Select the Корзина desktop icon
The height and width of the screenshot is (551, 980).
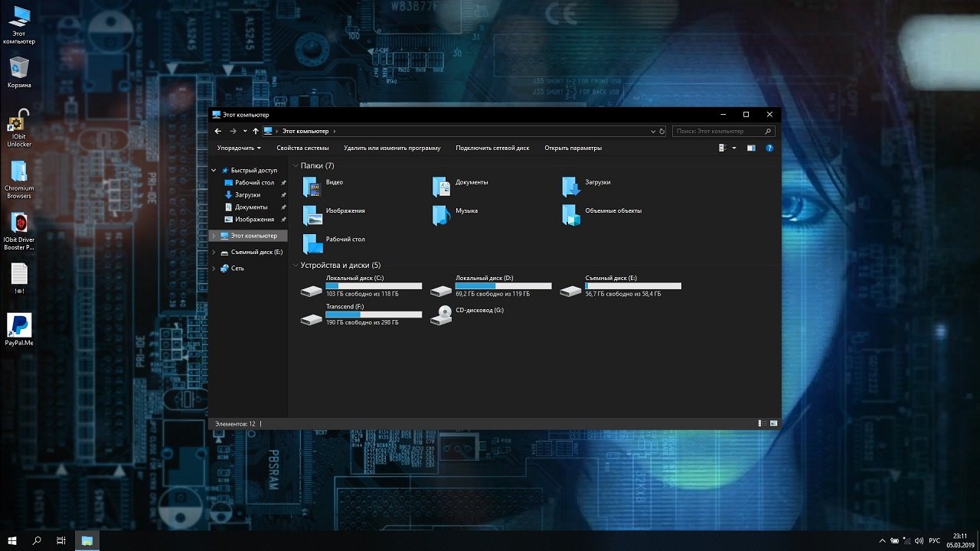click(x=19, y=69)
